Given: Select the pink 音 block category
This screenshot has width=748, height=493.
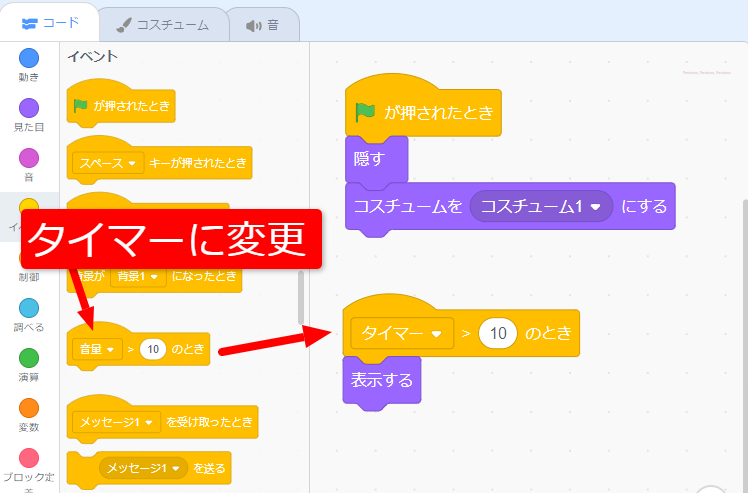Looking at the screenshot, I should pos(29,166).
